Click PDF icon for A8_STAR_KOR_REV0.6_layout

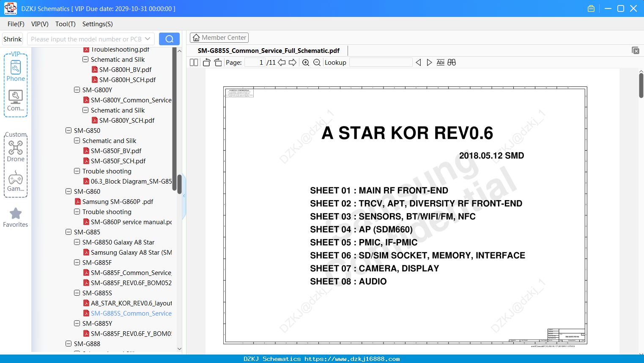[86, 303]
